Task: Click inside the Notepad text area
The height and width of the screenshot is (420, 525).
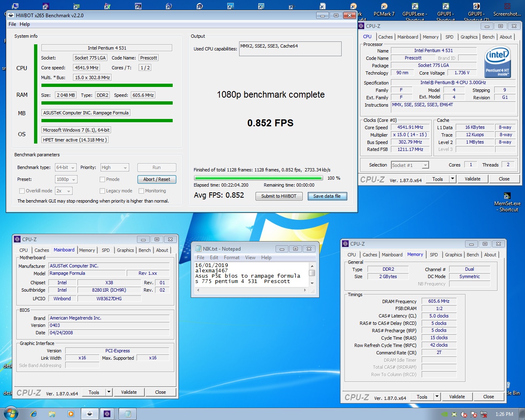Action: (x=251, y=274)
